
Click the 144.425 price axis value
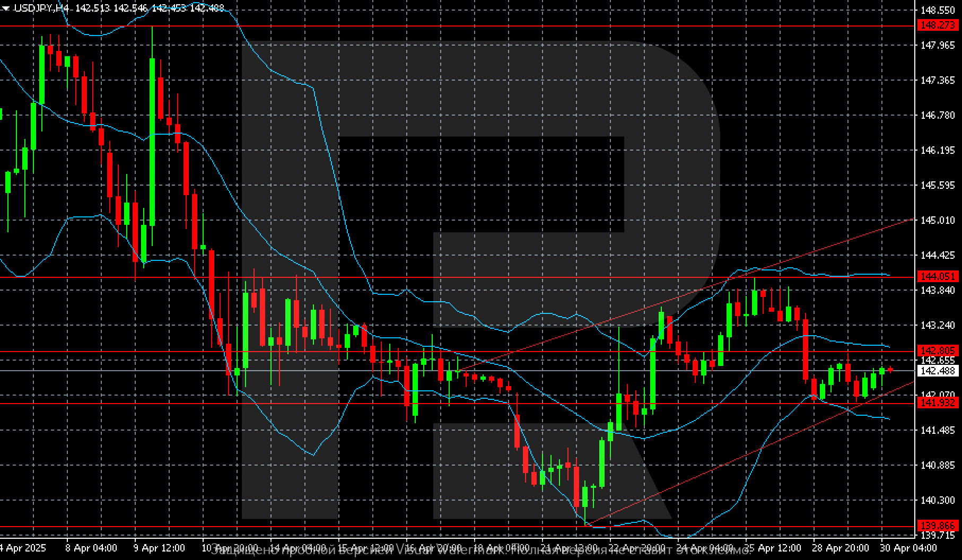(938, 255)
